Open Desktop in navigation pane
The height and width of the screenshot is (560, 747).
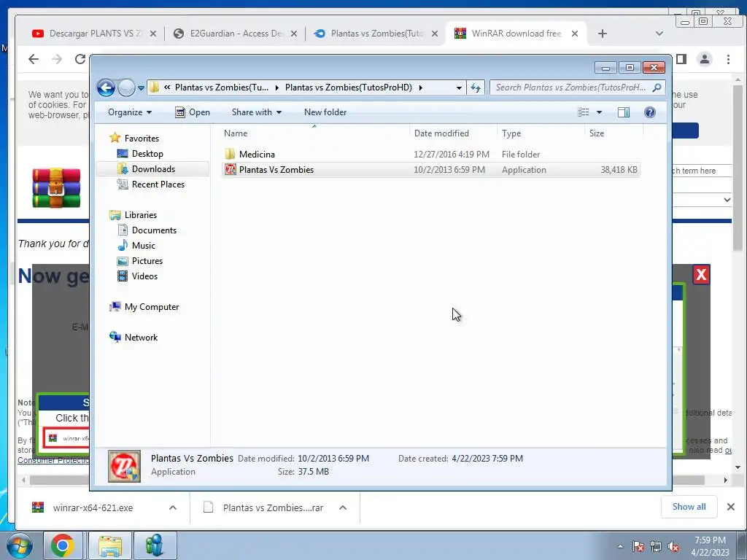coord(147,154)
